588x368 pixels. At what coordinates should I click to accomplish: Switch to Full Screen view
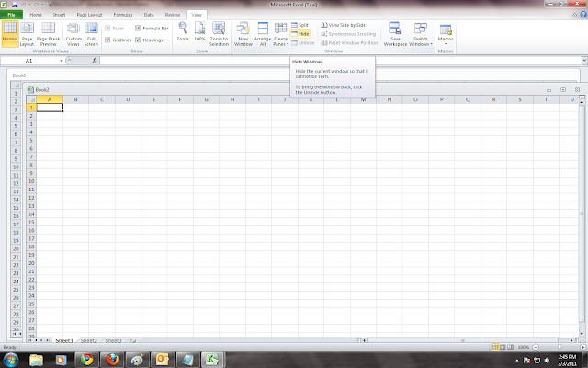pos(91,34)
